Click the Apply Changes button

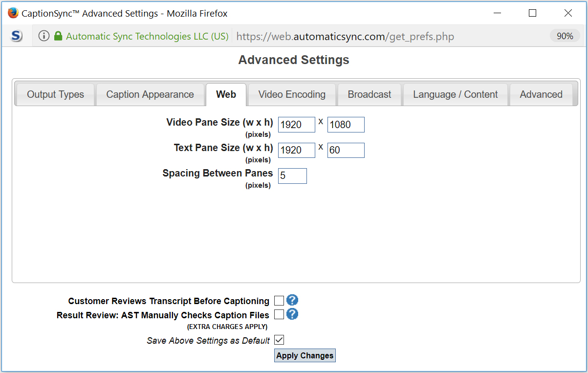coord(305,355)
